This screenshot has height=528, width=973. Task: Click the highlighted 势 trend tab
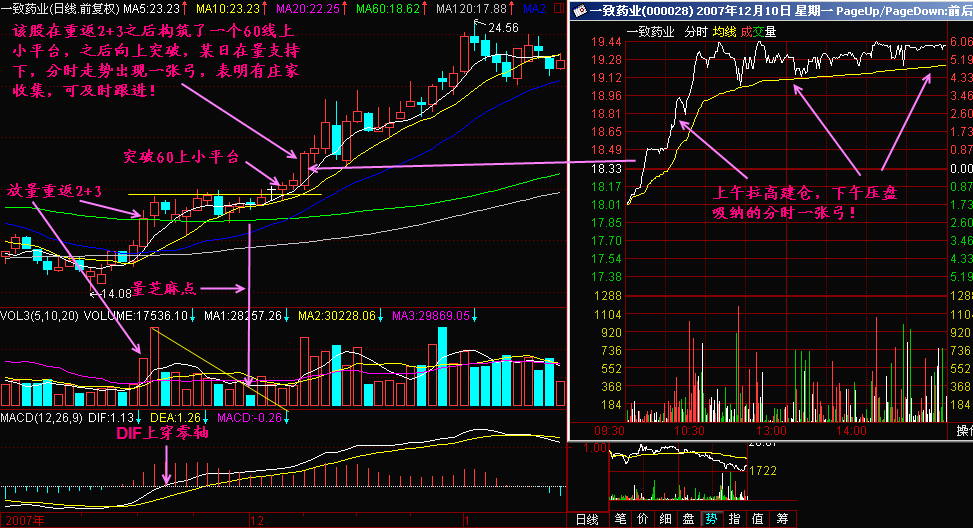point(711,519)
